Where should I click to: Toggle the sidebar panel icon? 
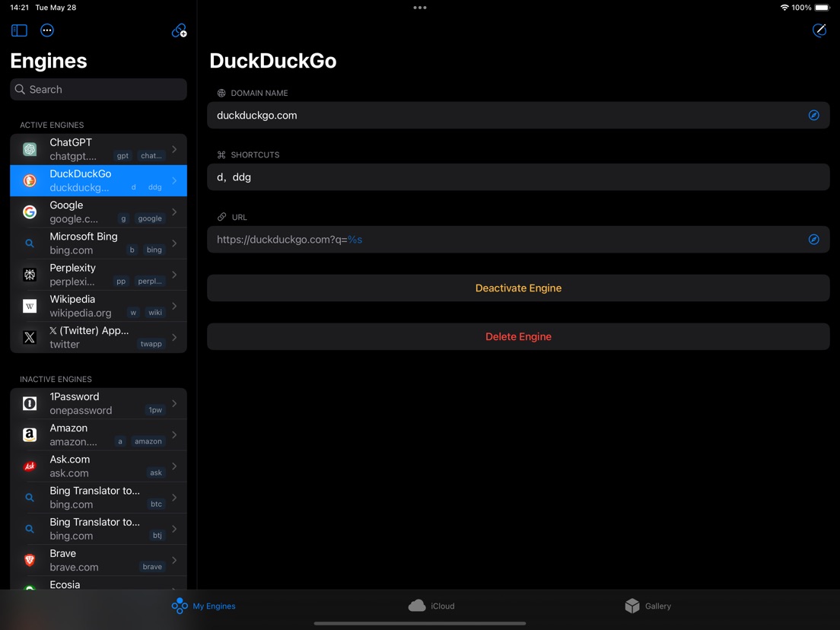(x=19, y=30)
